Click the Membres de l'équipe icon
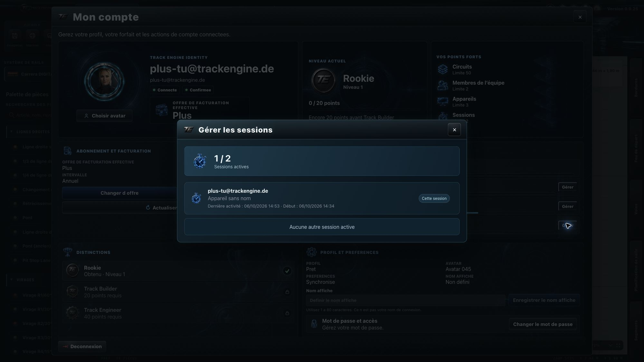Screen dimensions: 644x362 pyautogui.click(x=443, y=86)
